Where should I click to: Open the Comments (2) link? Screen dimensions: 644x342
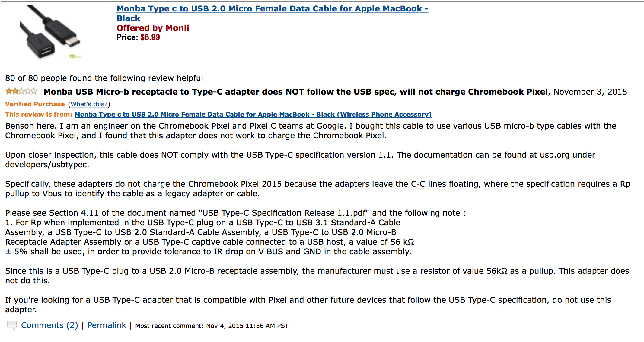tap(49, 325)
